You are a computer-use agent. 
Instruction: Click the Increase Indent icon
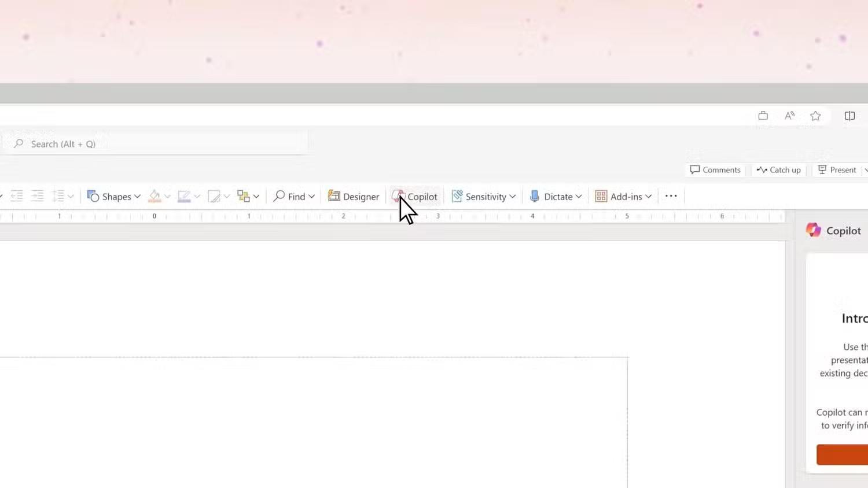(37, 195)
